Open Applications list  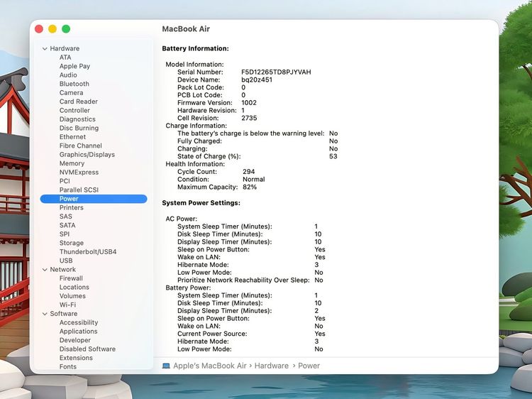pyautogui.click(x=78, y=331)
